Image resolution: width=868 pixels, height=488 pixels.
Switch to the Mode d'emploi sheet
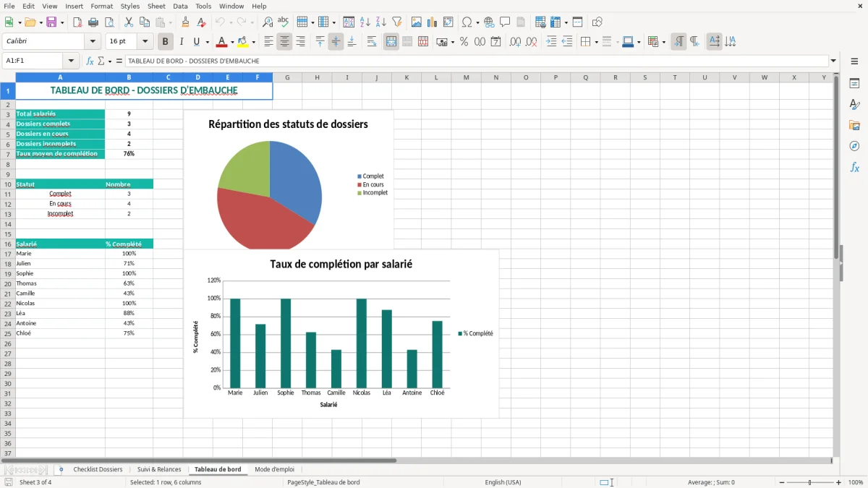pos(274,470)
